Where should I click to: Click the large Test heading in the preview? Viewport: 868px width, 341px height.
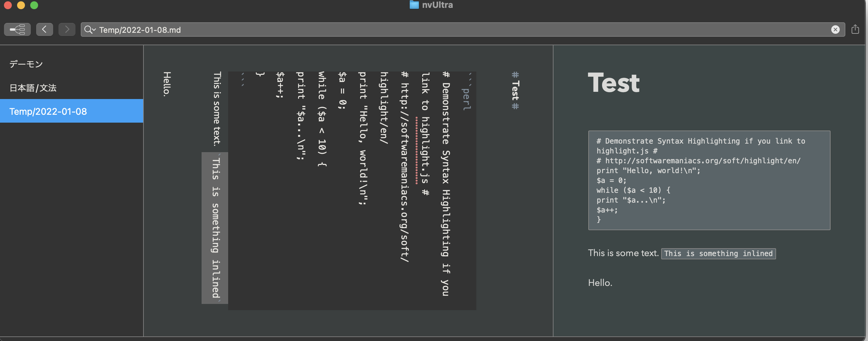[x=613, y=83]
